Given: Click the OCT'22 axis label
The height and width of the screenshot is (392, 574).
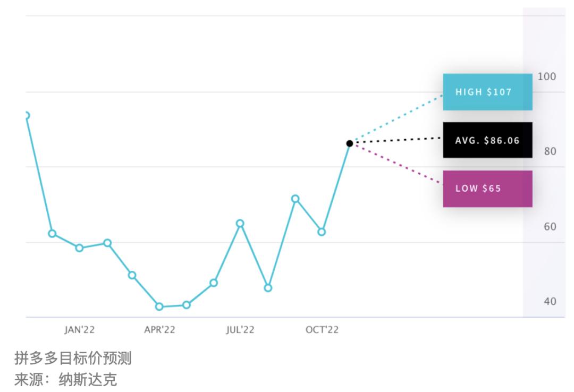Looking at the screenshot, I should point(322,330).
